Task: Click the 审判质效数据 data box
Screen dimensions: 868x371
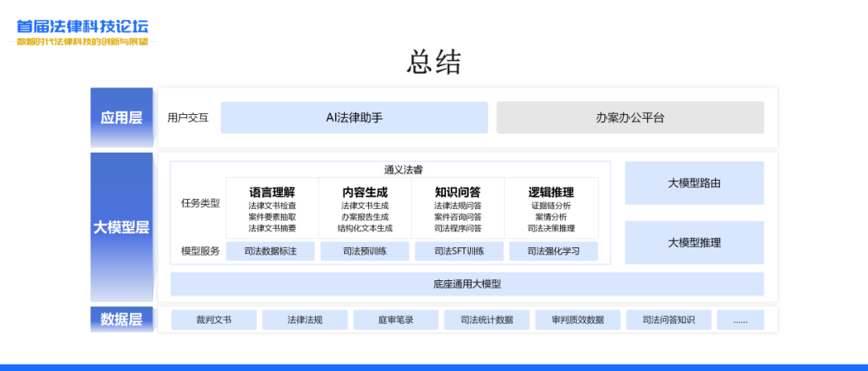Action: (578, 320)
